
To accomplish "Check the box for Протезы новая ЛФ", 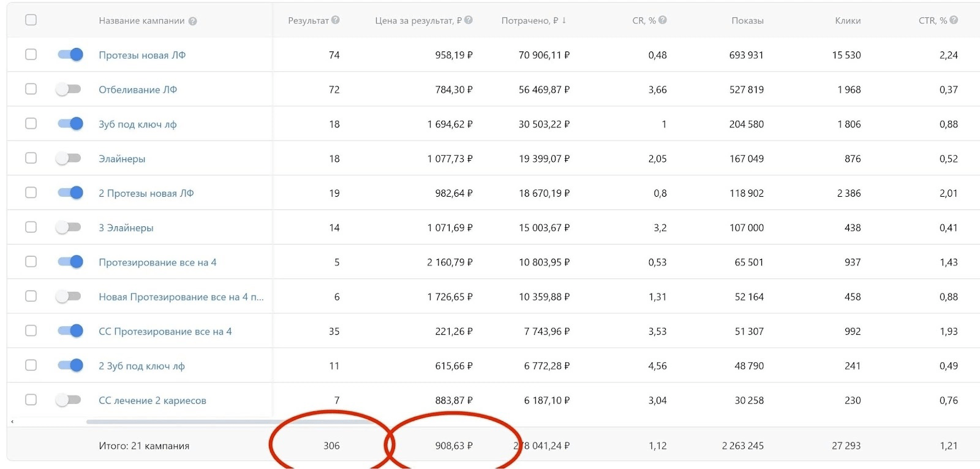I will point(31,55).
